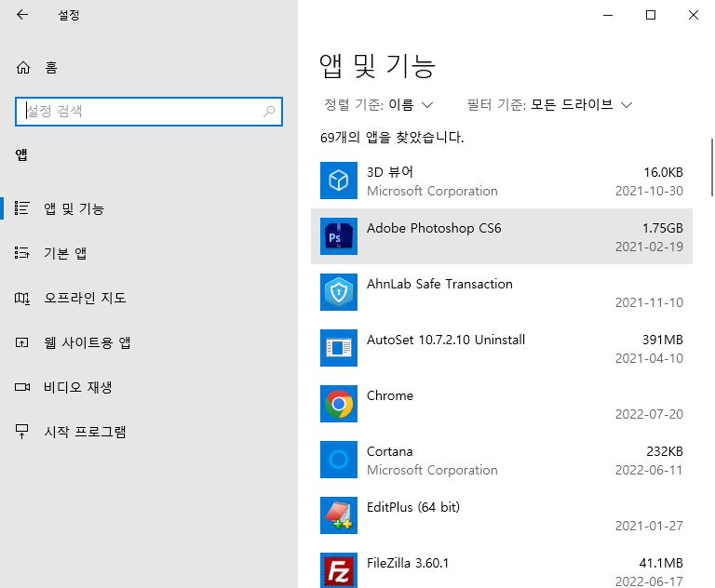Click the 2021-01-27 EditPlus date
This screenshot has width=715, height=588.
point(649,526)
